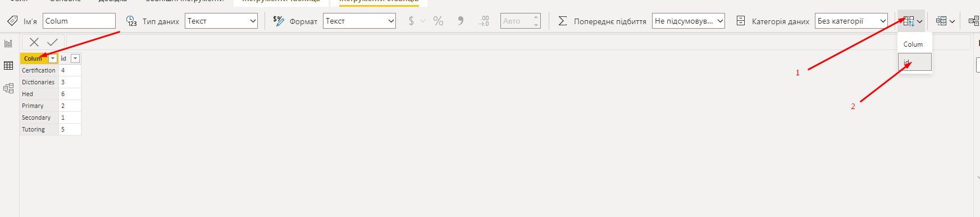Screen dimensions: 980x217
Task: Choose id in sort-by-column menu
Action: pos(915,62)
